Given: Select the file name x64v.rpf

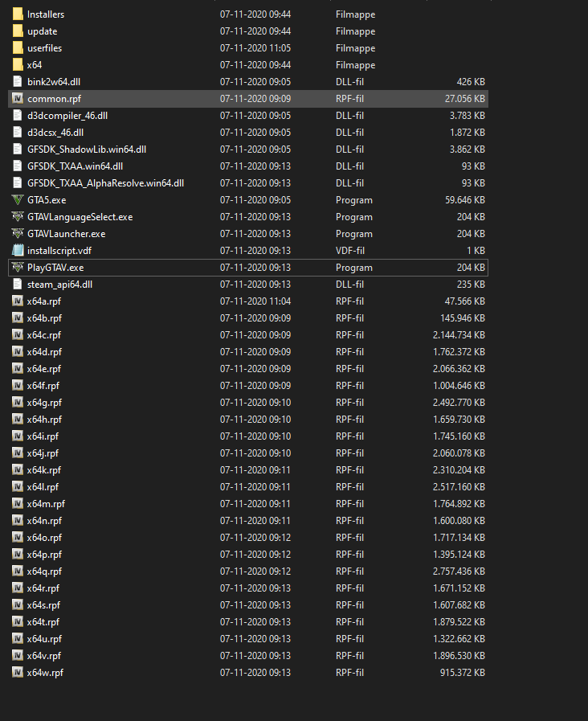Looking at the screenshot, I should click(x=44, y=655).
